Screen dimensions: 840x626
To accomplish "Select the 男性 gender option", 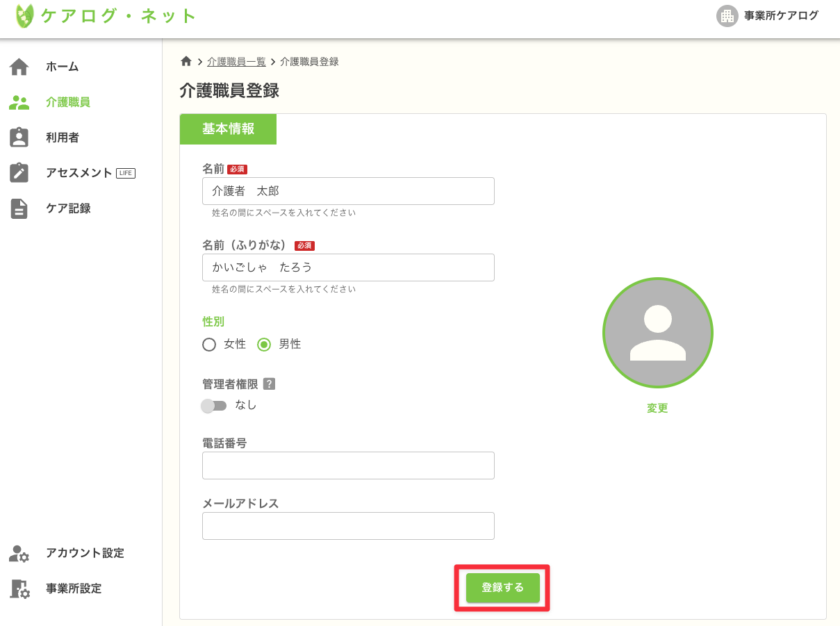I will (265, 344).
